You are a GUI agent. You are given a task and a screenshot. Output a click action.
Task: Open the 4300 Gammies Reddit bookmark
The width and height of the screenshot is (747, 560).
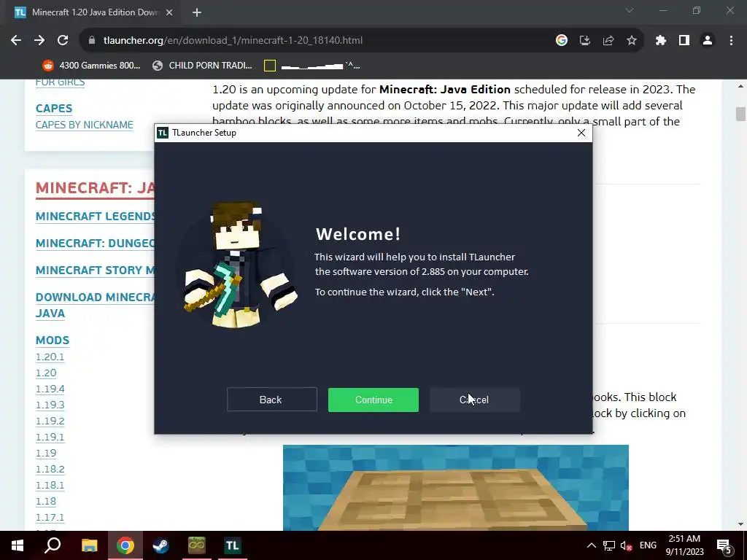[91, 66]
